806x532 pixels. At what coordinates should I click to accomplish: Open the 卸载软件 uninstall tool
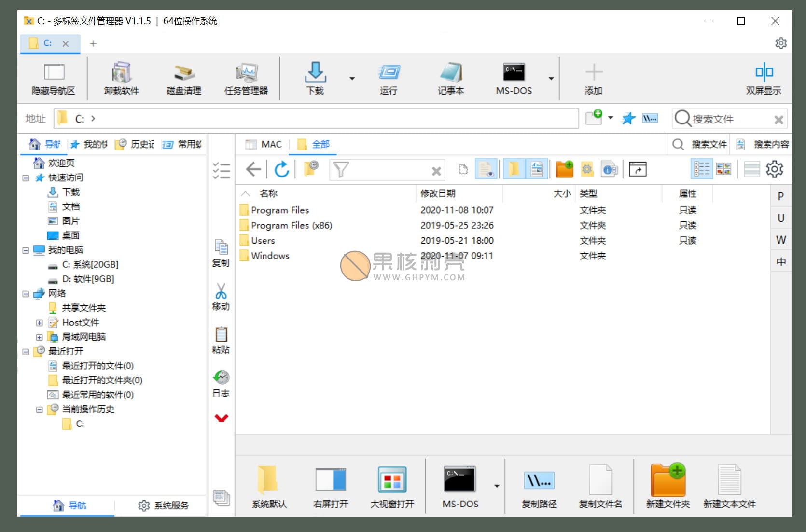pos(121,78)
